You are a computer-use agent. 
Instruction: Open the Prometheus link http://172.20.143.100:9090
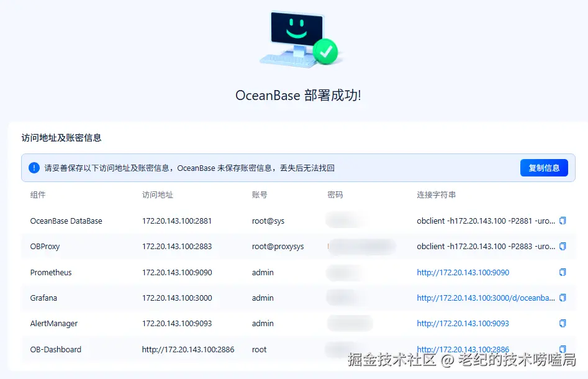(x=463, y=272)
